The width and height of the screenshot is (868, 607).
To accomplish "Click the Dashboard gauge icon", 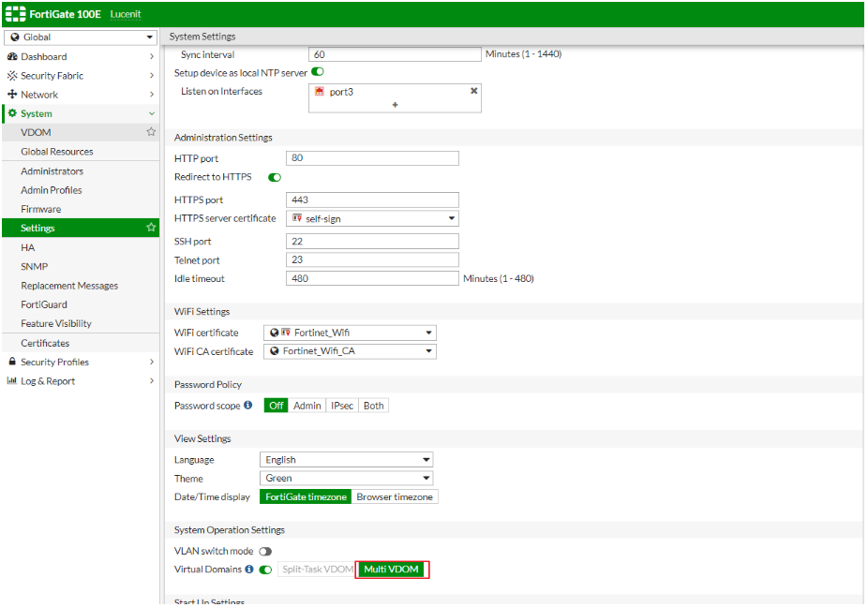I will [x=12, y=56].
